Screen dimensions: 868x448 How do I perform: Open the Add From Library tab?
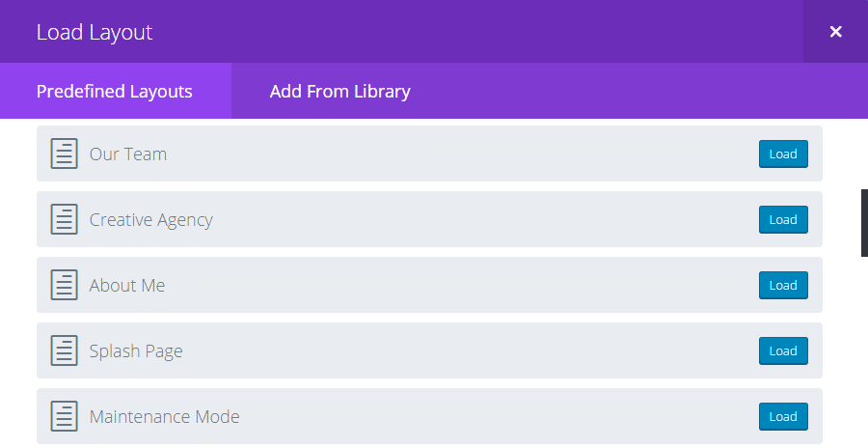point(339,91)
